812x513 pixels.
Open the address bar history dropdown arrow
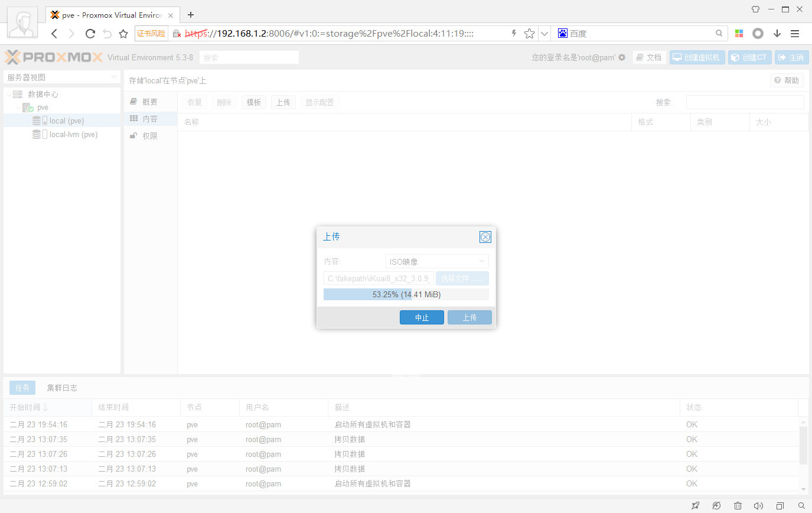click(x=544, y=34)
